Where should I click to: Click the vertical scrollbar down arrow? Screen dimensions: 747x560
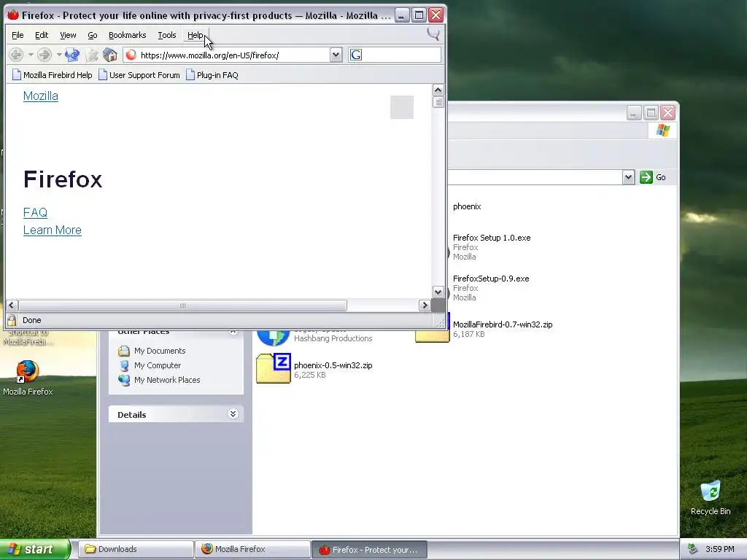point(438,292)
